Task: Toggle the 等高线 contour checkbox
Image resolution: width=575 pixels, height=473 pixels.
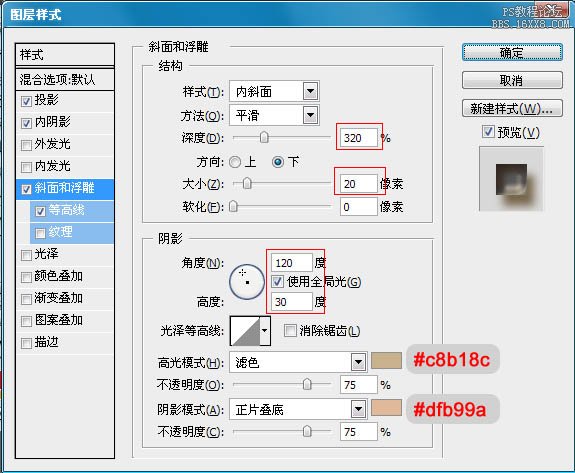Action: tap(40, 211)
